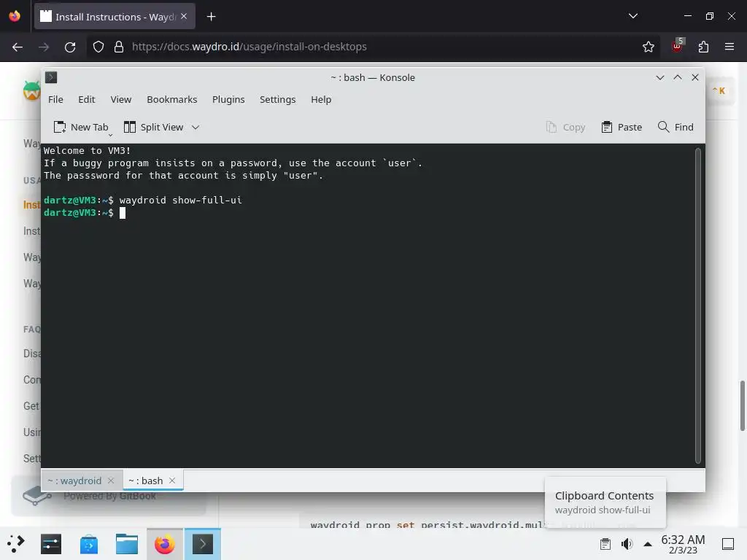Click the Split View button
The image size is (747, 560).
tap(153, 127)
